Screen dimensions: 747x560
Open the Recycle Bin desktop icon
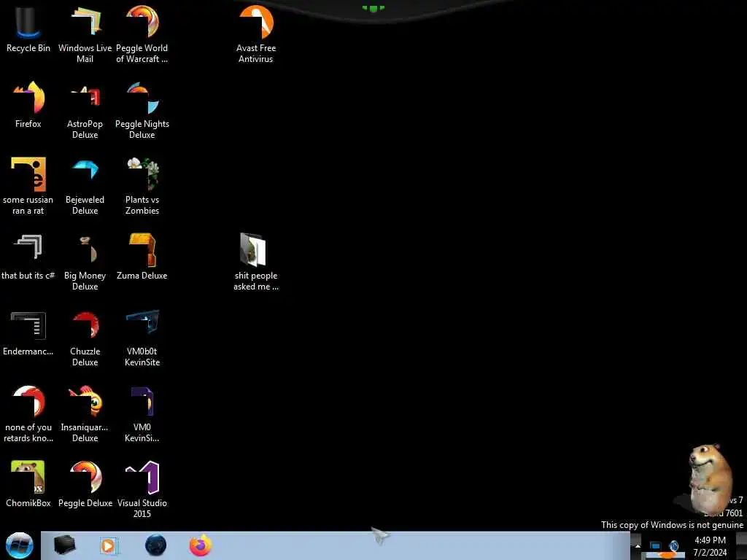[x=28, y=29]
